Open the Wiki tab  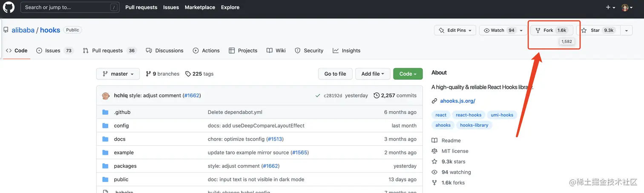276,51
